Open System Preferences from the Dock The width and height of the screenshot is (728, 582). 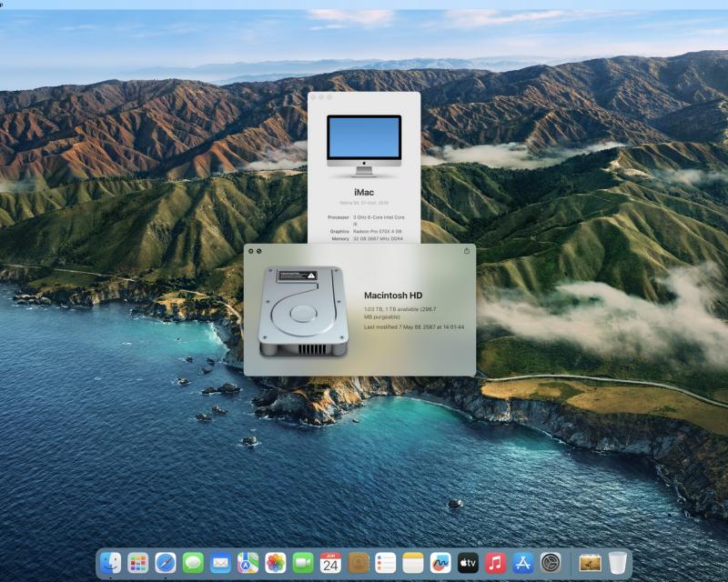(550, 563)
